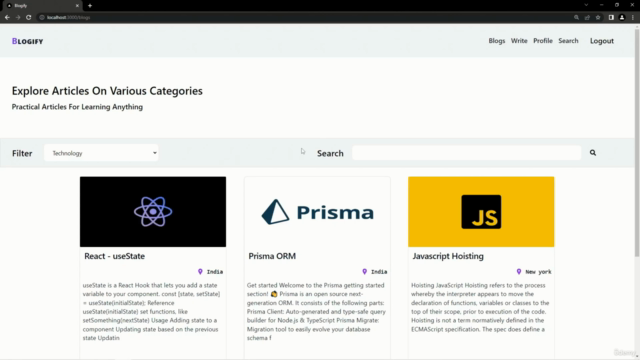640x360 pixels.
Task: Click the magnifier search submit icon
Action: pos(593,153)
